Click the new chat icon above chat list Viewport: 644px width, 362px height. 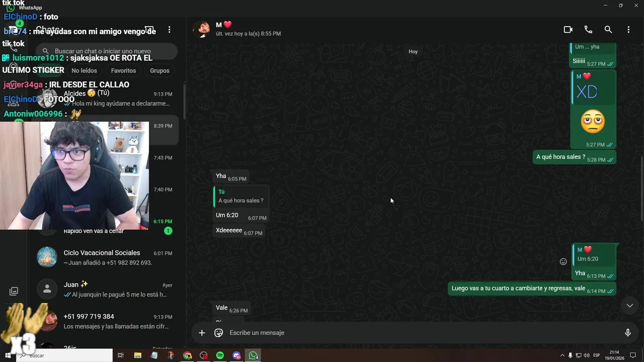click(149, 30)
